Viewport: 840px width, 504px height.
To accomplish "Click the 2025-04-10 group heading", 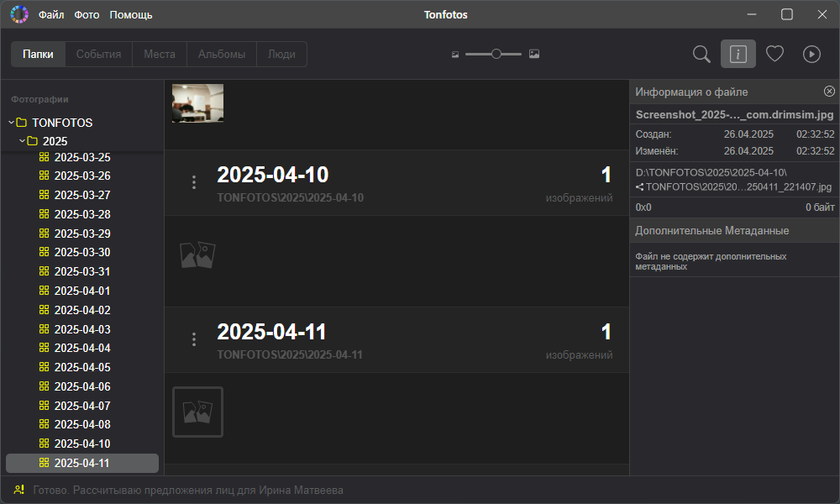I will (273, 175).
